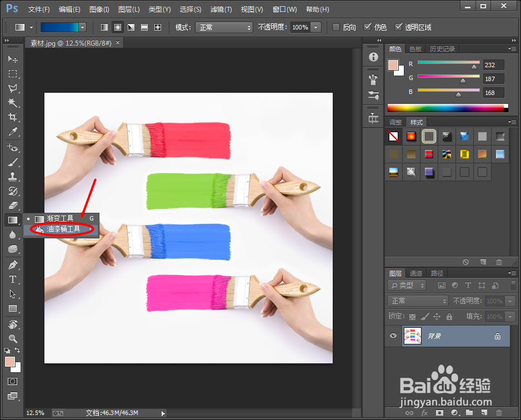This screenshot has height=420, width=521.
Task: Open the Color panel flyout menu
Action: point(512,49)
